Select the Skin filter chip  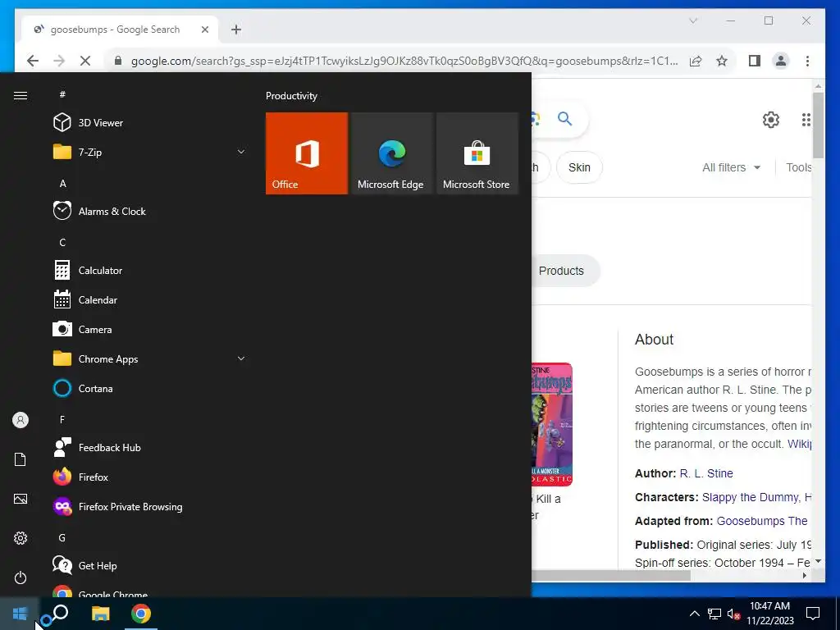pyautogui.click(x=579, y=167)
